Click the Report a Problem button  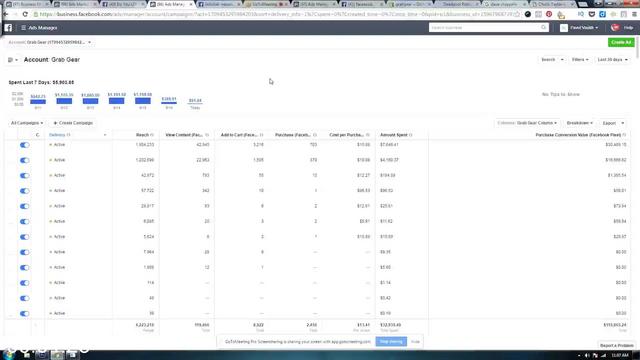(616, 345)
